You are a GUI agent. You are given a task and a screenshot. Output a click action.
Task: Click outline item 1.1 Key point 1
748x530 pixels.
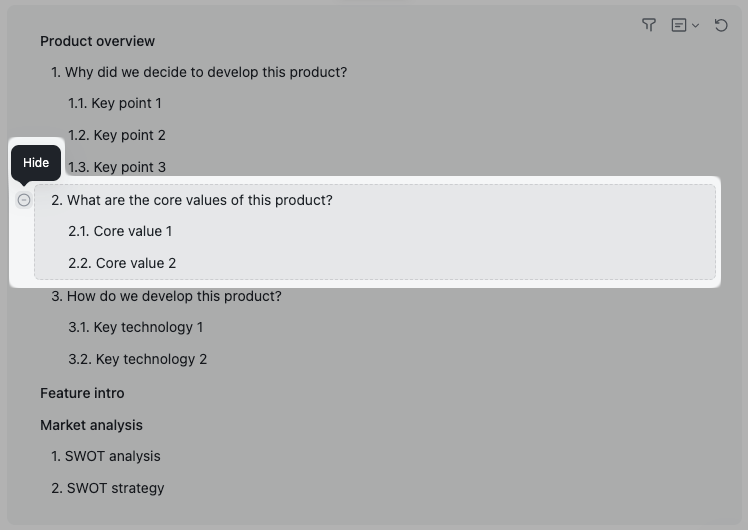tap(115, 103)
